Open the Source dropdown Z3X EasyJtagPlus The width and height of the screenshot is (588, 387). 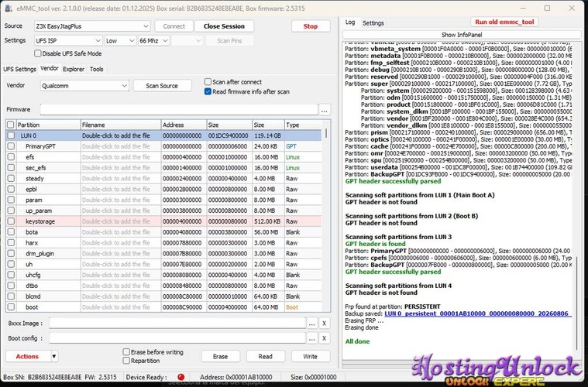pyautogui.click(x=92, y=26)
